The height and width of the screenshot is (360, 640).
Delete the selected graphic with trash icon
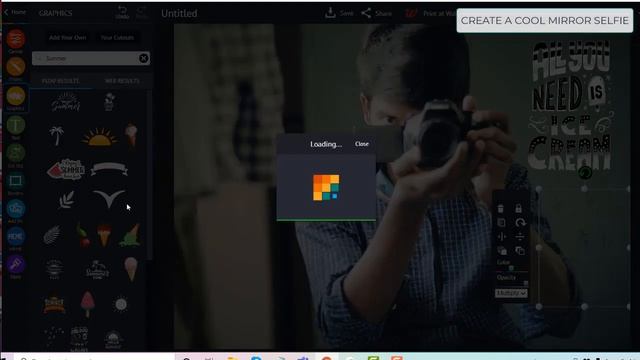pyautogui.click(x=501, y=209)
